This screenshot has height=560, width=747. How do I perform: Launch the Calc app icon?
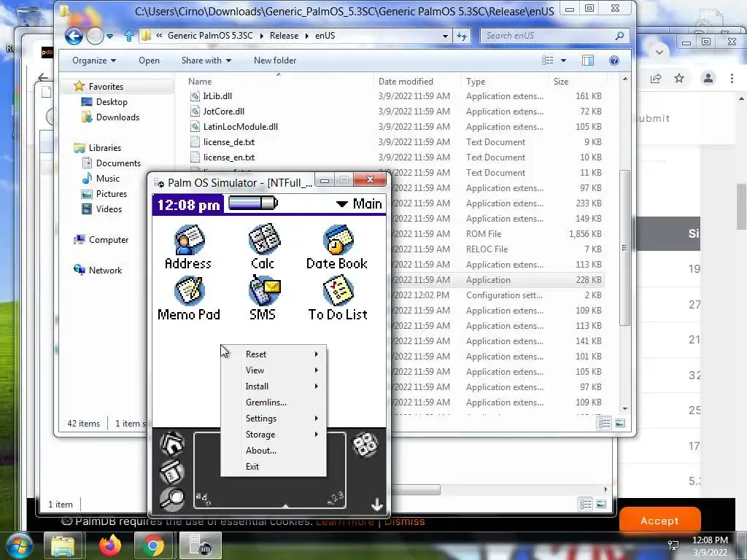(x=263, y=247)
